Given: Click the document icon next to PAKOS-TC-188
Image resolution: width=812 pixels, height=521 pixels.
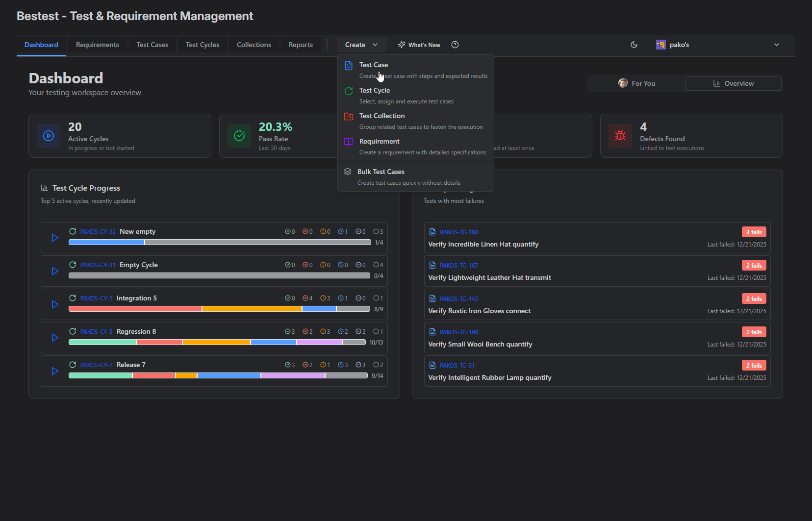Looking at the screenshot, I should tap(432, 231).
